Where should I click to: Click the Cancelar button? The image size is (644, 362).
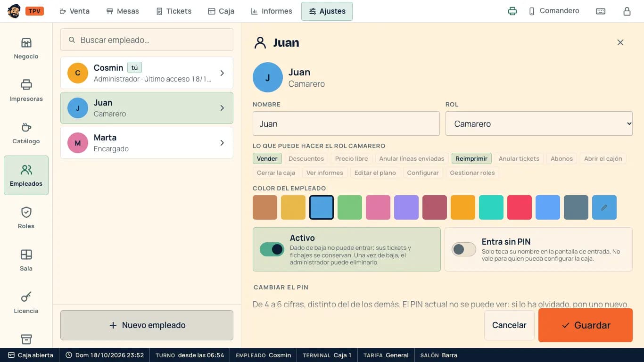[509, 325]
